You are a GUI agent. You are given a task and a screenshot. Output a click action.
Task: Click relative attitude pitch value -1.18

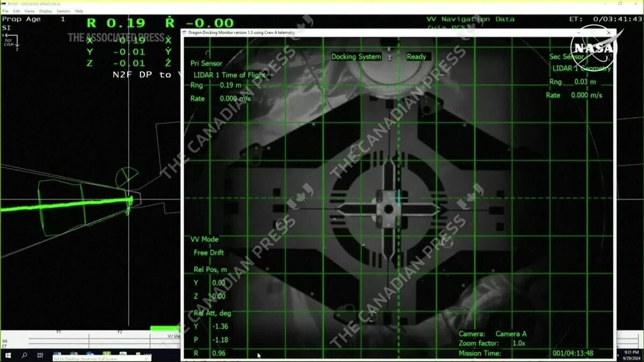pyautogui.click(x=221, y=339)
